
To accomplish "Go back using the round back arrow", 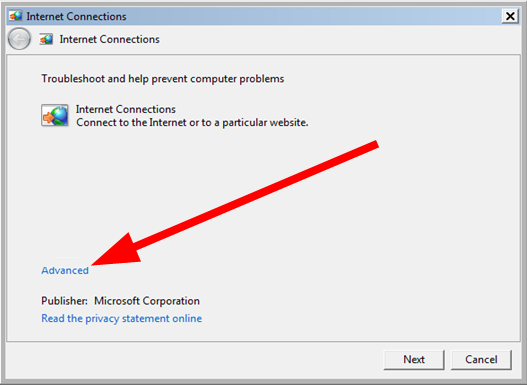I will point(19,39).
